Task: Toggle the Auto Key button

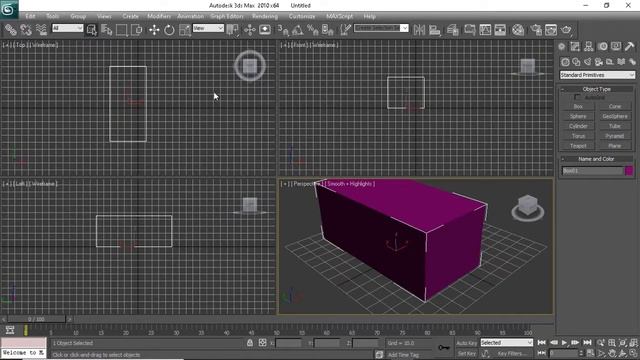Action: coord(467,343)
